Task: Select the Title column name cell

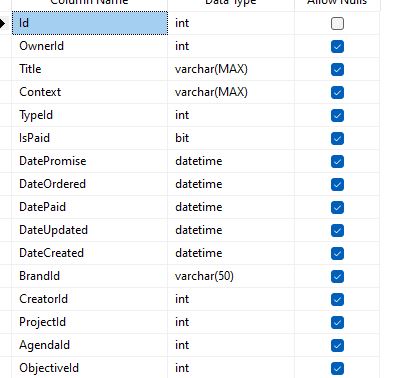Action: pos(90,69)
